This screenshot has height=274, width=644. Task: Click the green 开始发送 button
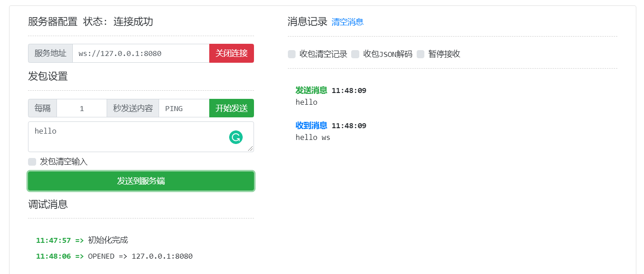tap(231, 108)
